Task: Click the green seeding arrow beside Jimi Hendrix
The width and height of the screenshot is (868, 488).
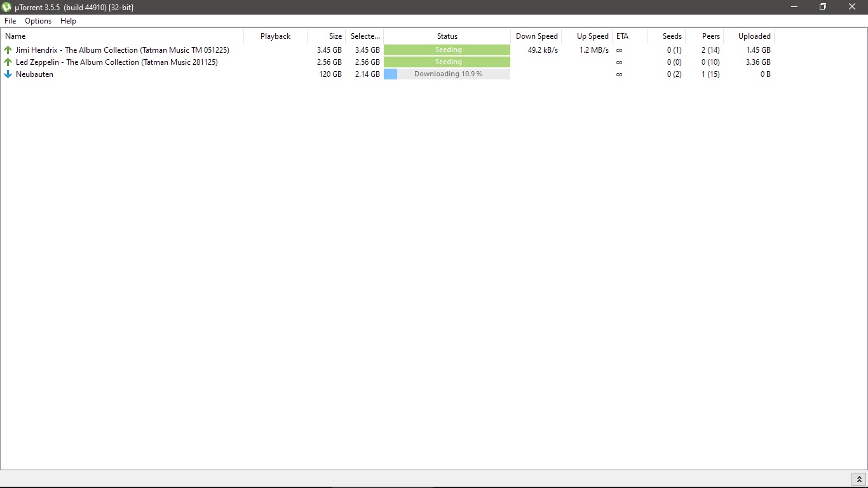Action: coord(8,50)
